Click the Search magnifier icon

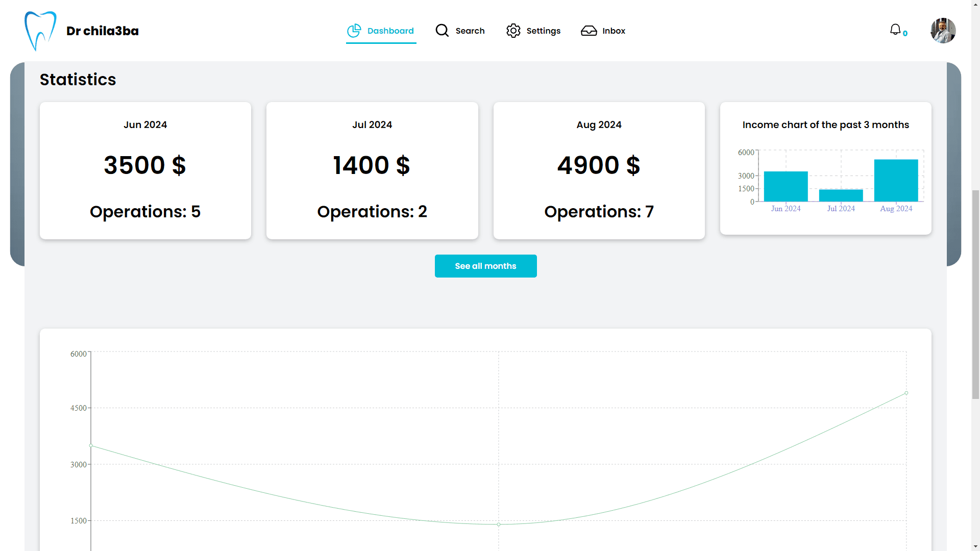442,31
